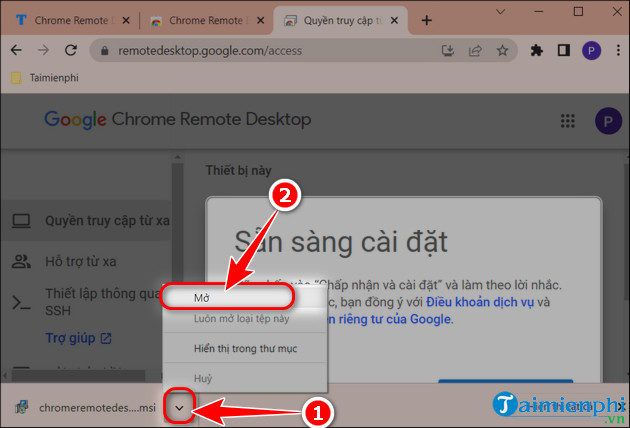View site info via the lock icon
Viewport: 630px width, 428px height.
point(104,51)
